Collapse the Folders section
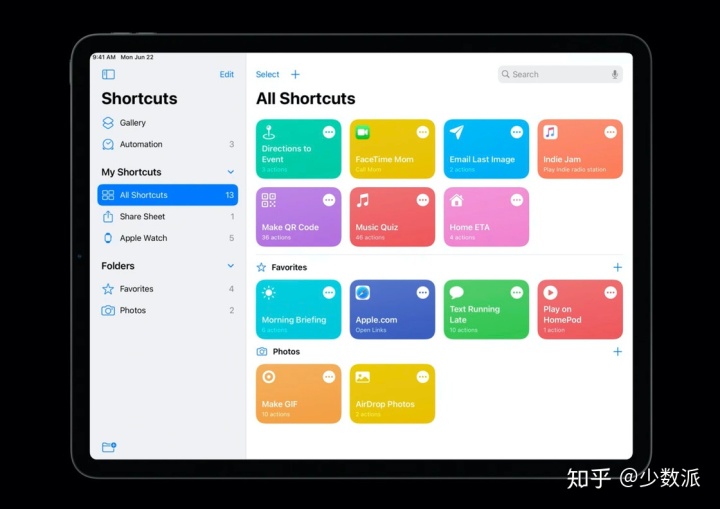Viewport: 720px width, 509px height. [x=231, y=266]
